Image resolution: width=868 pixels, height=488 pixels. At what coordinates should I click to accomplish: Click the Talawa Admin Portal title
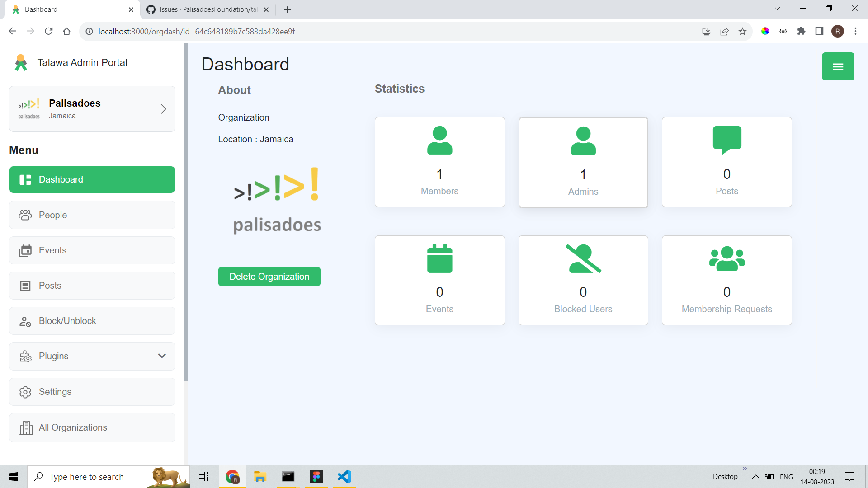click(x=82, y=63)
